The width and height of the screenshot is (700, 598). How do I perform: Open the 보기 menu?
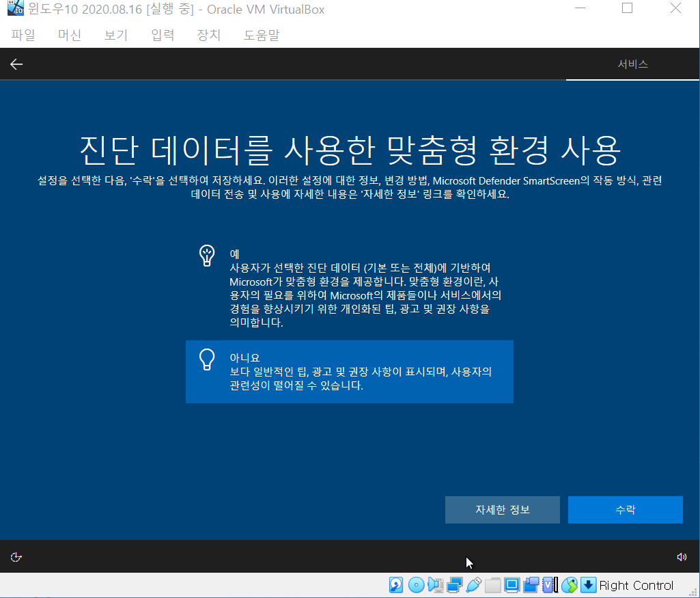coord(116,35)
